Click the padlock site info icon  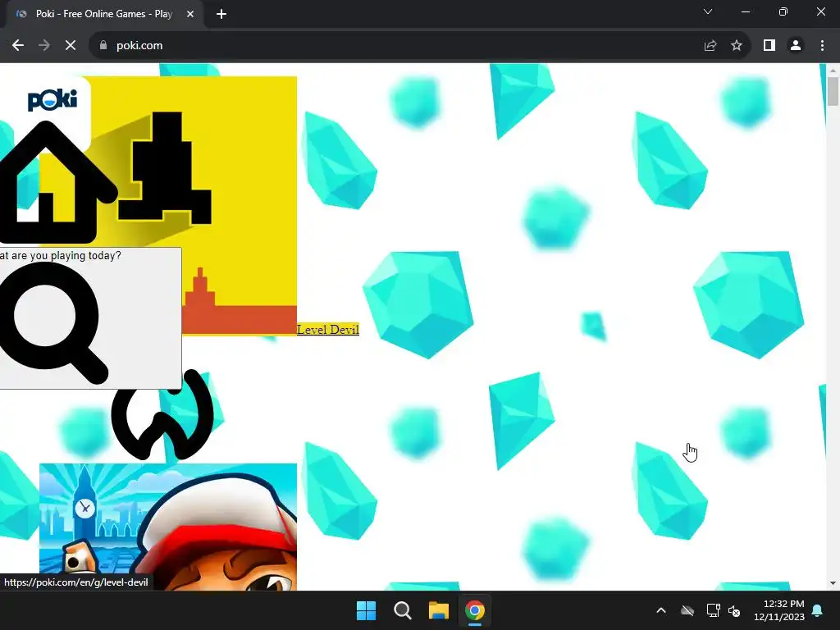103,46
